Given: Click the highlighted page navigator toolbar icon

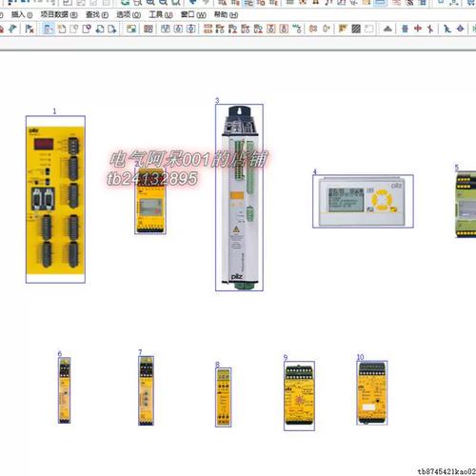Looking at the screenshot, I should pyautogui.click(x=49, y=29).
